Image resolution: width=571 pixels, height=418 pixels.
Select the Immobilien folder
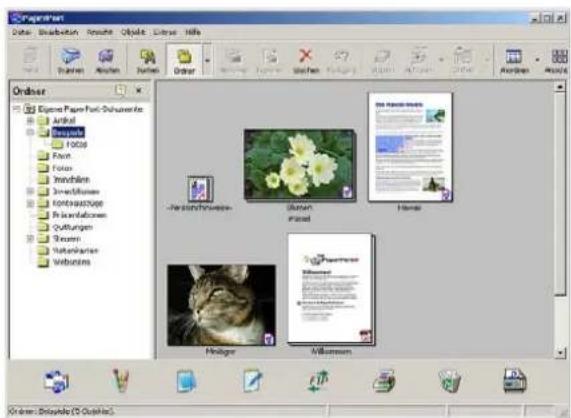coord(71,180)
